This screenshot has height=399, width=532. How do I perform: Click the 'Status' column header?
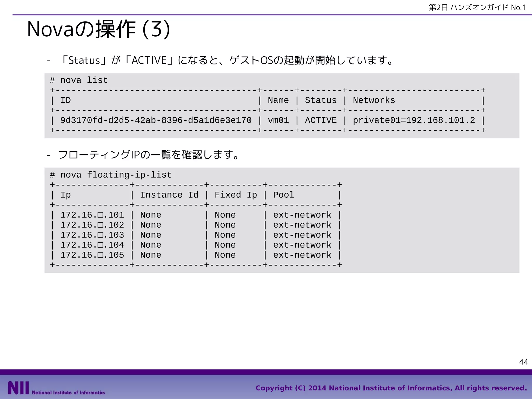(321, 100)
